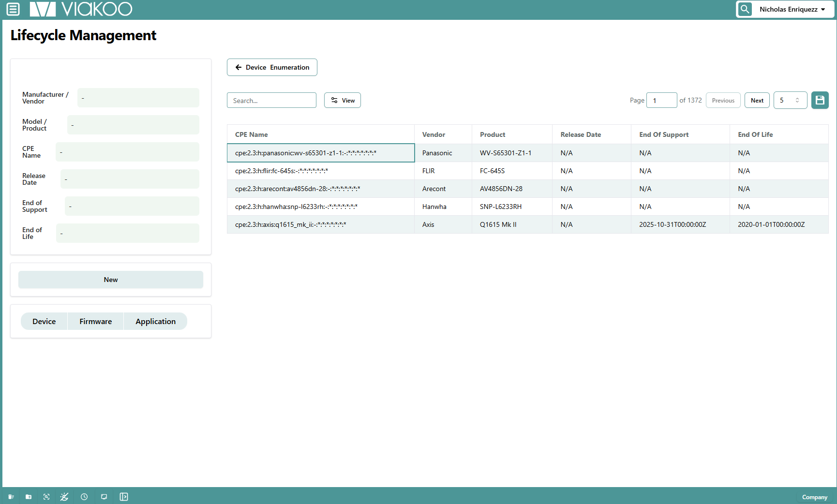Go to Next page of results

[757, 100]
